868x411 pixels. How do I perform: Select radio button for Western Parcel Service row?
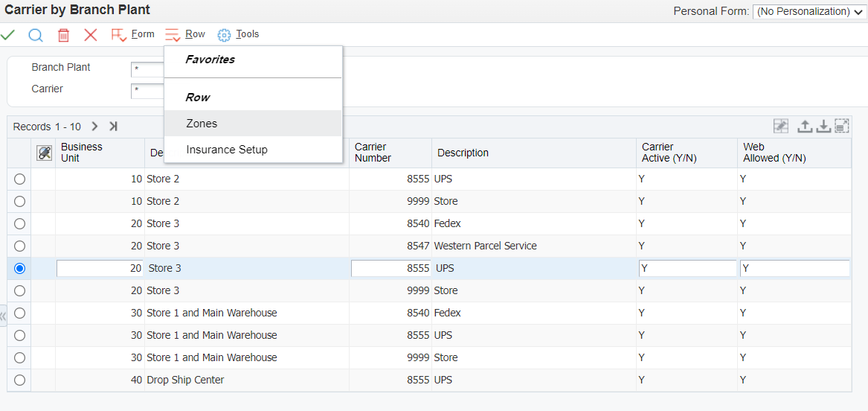coord(19,246)
